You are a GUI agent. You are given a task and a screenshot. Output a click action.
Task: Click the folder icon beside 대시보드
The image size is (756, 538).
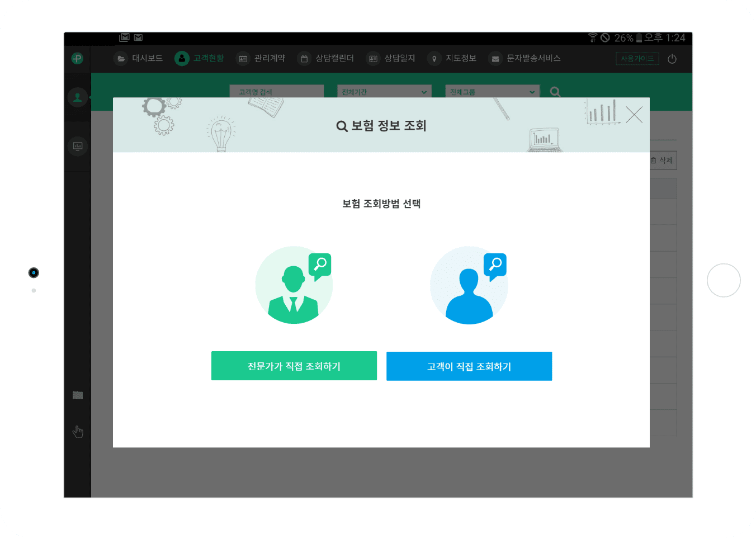tap(121, 58)
